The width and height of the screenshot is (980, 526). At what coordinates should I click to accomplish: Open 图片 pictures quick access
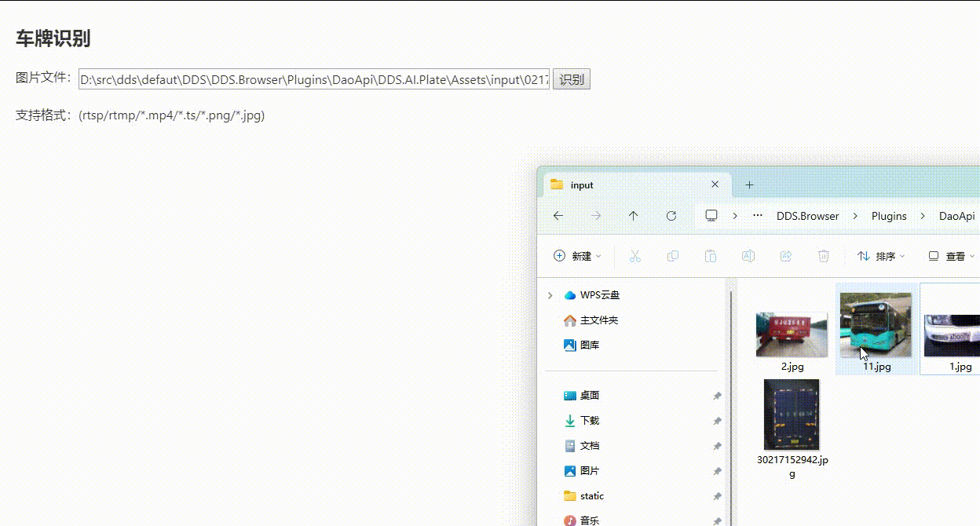coord(590,471)
